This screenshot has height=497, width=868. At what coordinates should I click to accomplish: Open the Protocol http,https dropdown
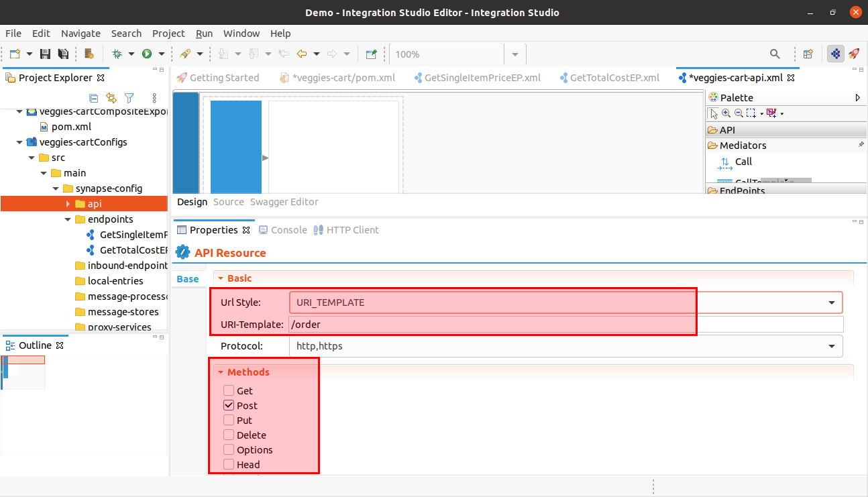point(565,346)
